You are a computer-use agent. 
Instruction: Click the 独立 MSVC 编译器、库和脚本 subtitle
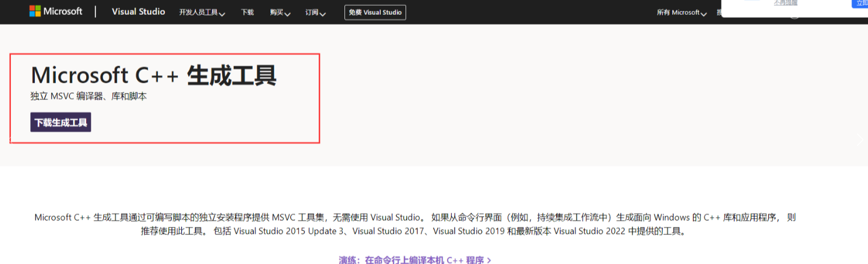pos(88,96)
